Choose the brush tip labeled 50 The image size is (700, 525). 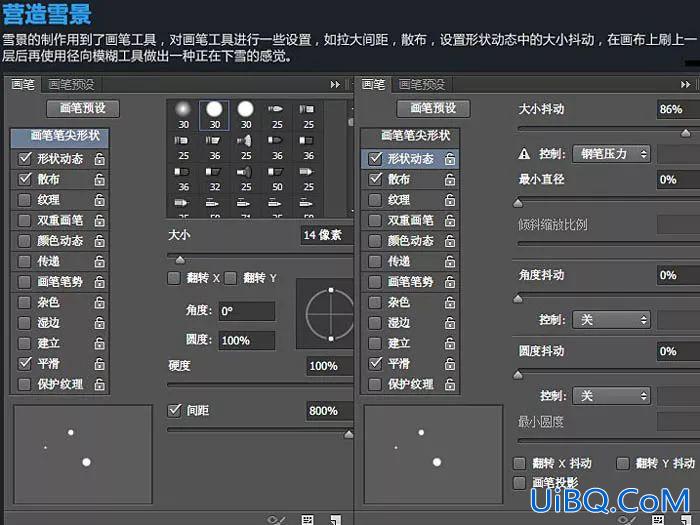(x=277, y=179)
